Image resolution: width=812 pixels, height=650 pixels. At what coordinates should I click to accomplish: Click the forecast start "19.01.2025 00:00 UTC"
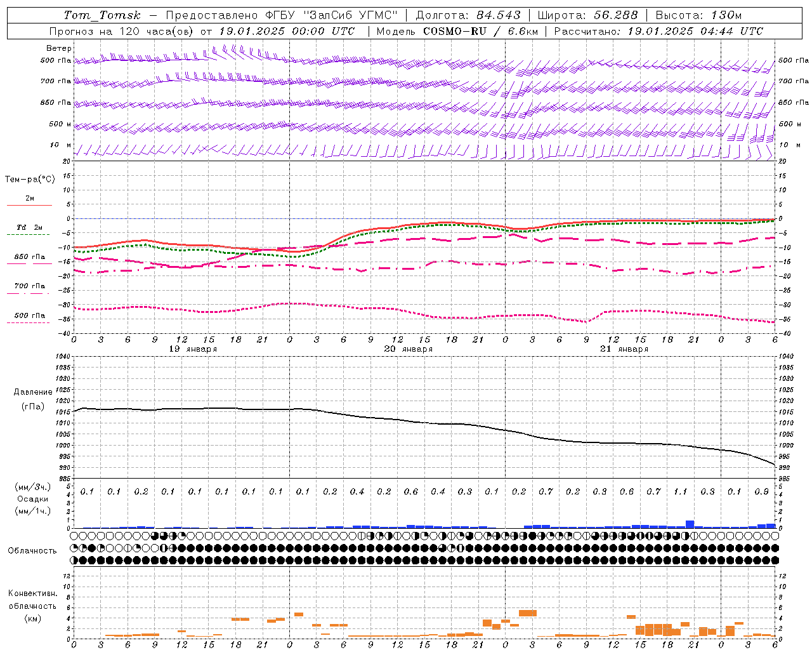point(287,31)
